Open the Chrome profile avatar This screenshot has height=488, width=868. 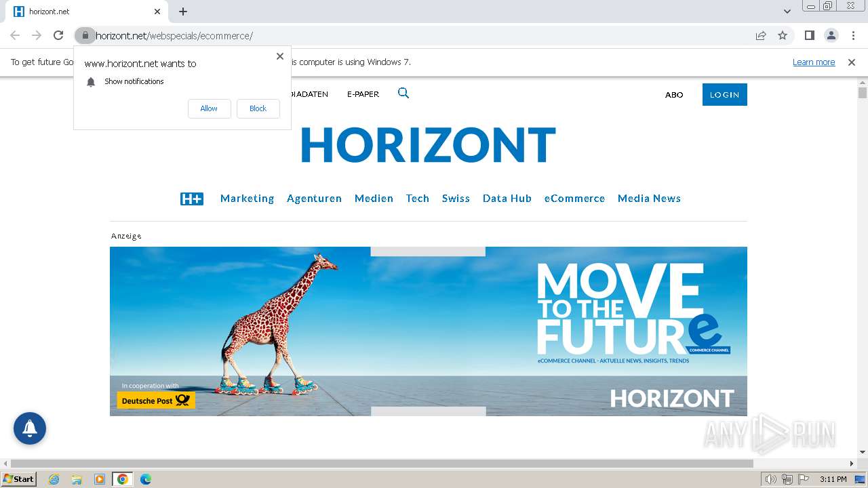[x=831, y=35]
